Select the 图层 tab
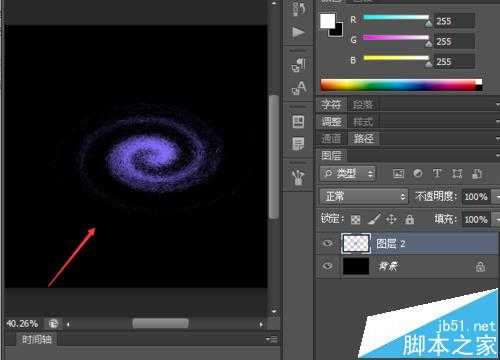This screenshot has height=360, width=500. [332, 155]
